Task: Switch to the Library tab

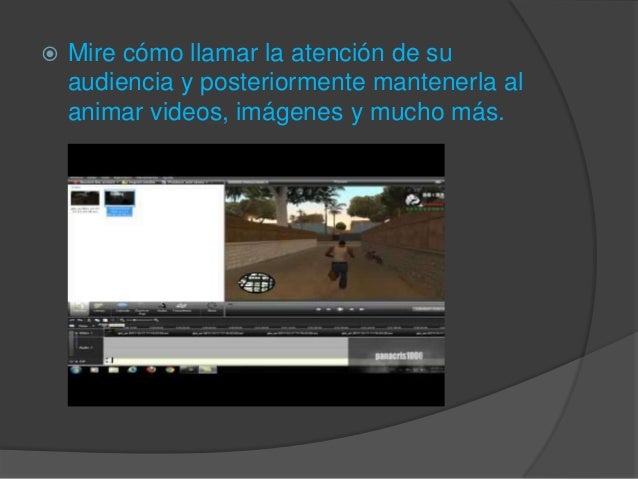Action: 99,308
